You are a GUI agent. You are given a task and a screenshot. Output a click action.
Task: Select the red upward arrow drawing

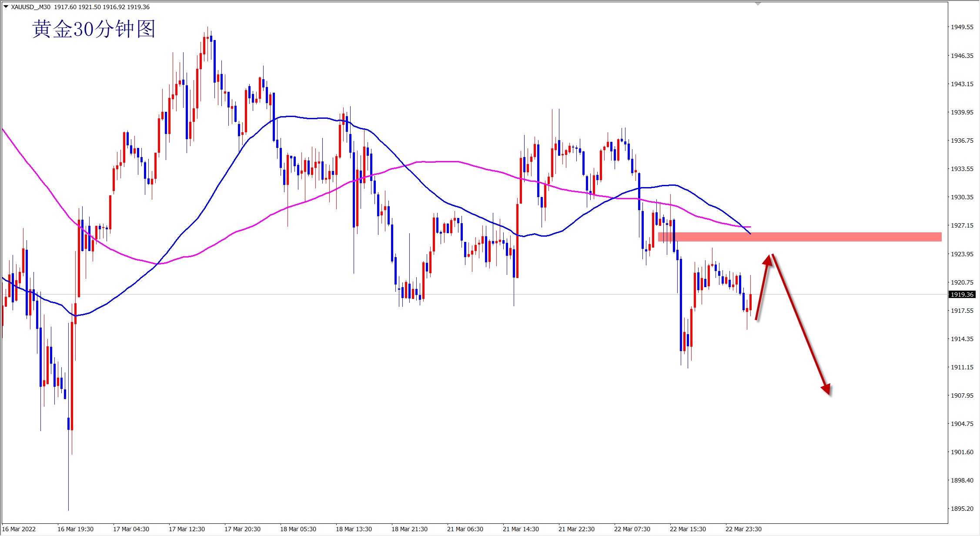[763, 287]
